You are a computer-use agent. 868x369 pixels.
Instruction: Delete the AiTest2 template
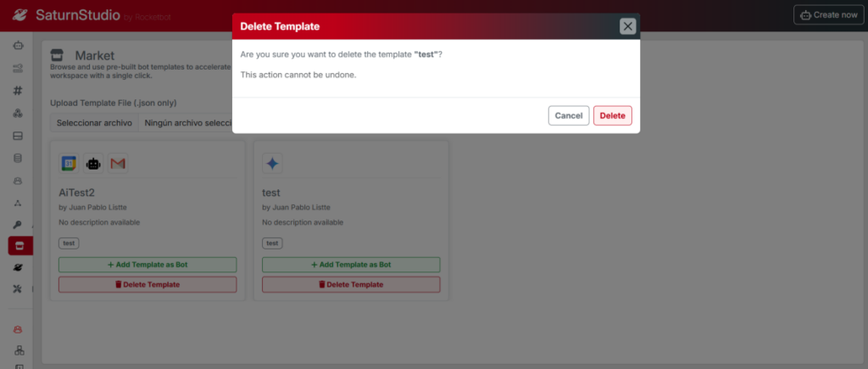(147, 284)
